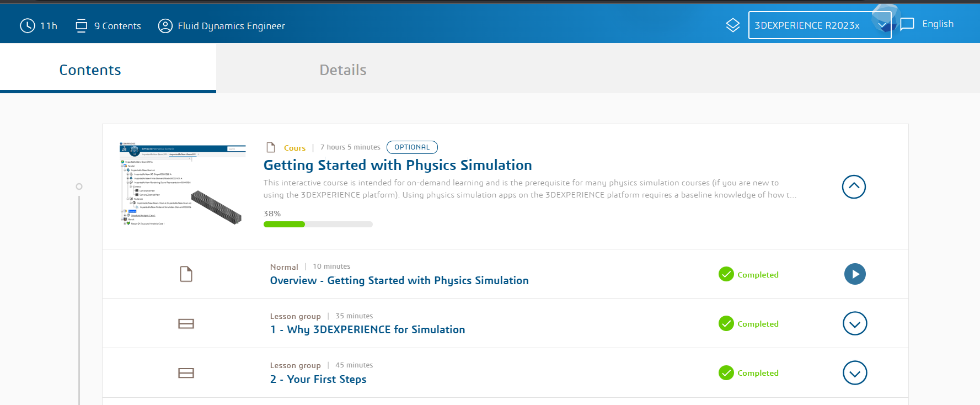Click the 9 Contents stack icon
The width and height of the screenshot is (980, 405).
tap(81, 25)
